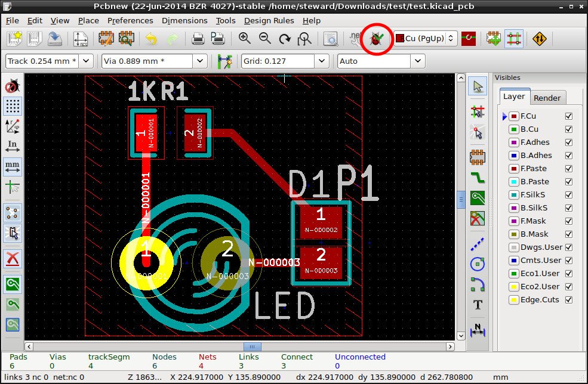Select the Add dimension tool
The height and width of the screenshot is (384, 588).
478,330
